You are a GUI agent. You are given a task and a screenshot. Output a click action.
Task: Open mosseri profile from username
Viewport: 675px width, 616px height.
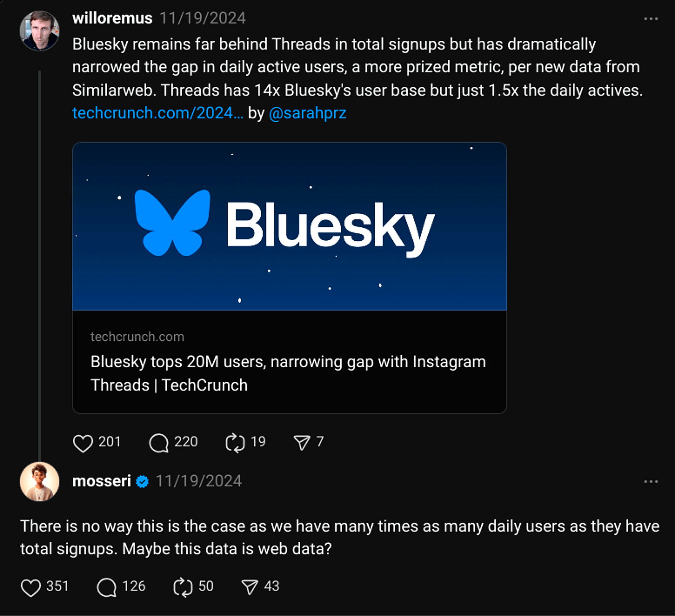tap(101, 481)
